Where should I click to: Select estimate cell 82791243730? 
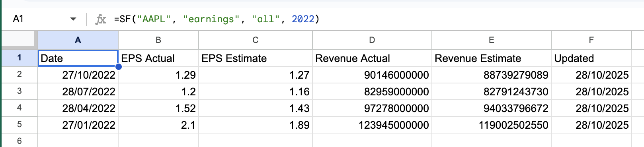[492, 91]
